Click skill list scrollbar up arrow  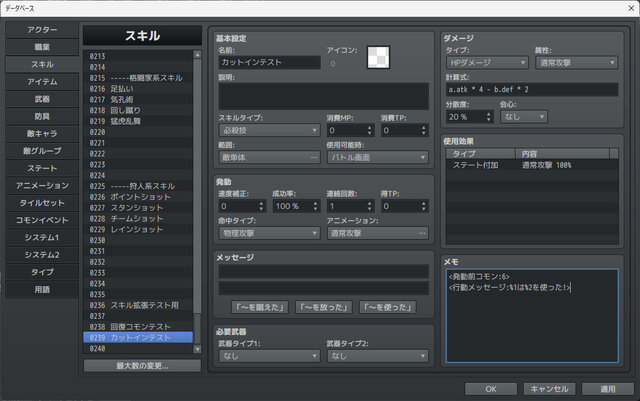coord(198,54)
